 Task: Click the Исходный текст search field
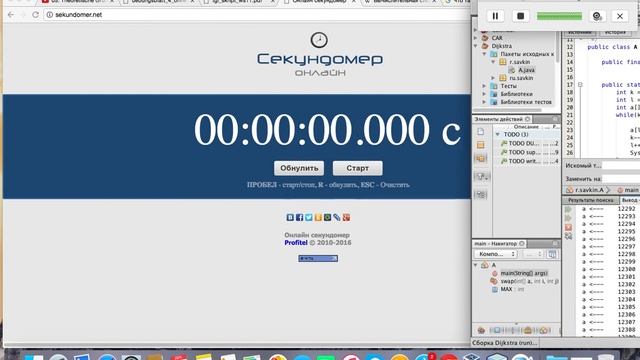point(620,166)
